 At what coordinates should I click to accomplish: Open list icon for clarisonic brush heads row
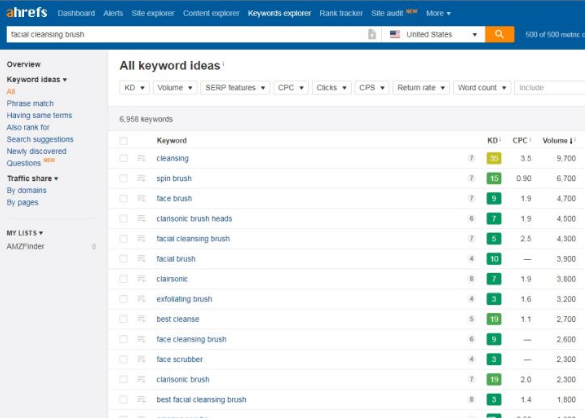[x=141, y=219]
